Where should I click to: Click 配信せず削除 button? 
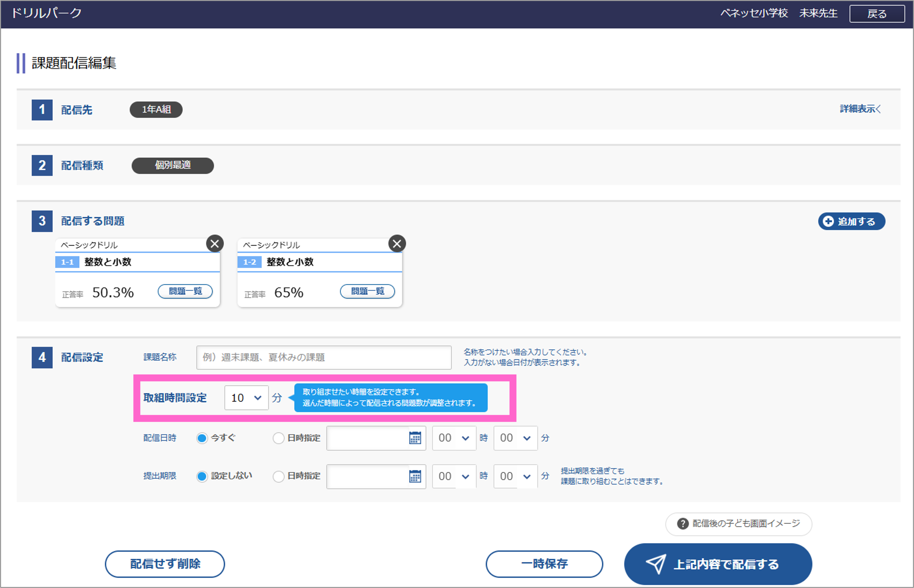pos(165,564)
